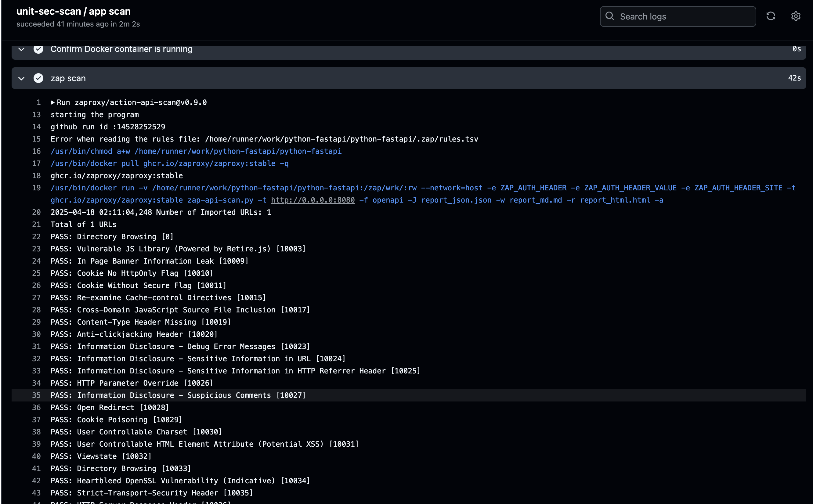813x504 pixels.
Task: Click 'Debug Error Messages [10023]' line
Action: pyautogui.click(x=180, y=347)
